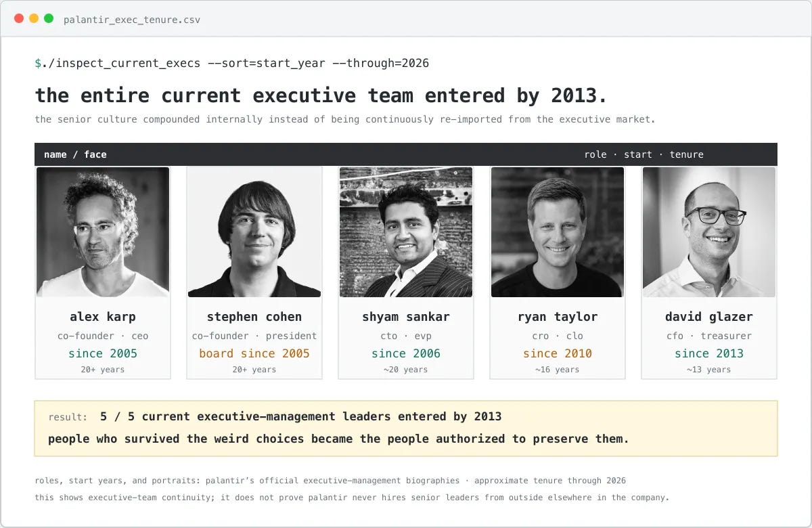Screen dimensions: 812x528
Task: Open Shyam Sankar's portrait photo
Action: (406, 232)
